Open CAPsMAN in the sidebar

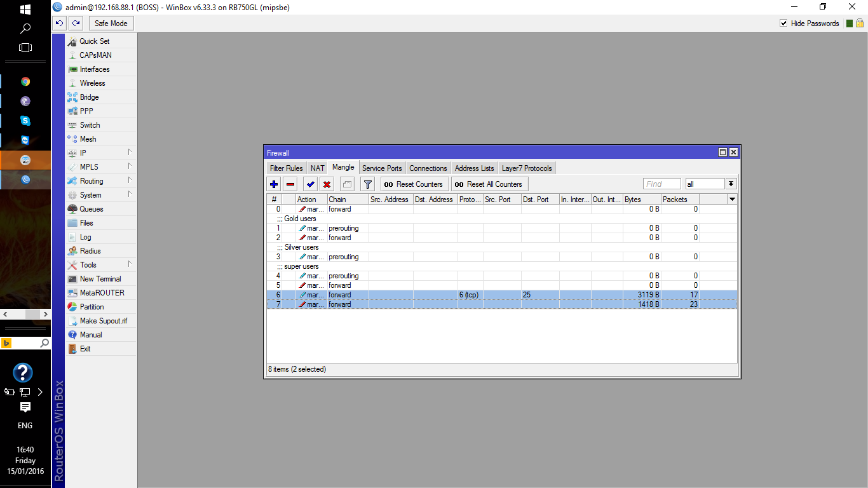[x=101, y=55]
